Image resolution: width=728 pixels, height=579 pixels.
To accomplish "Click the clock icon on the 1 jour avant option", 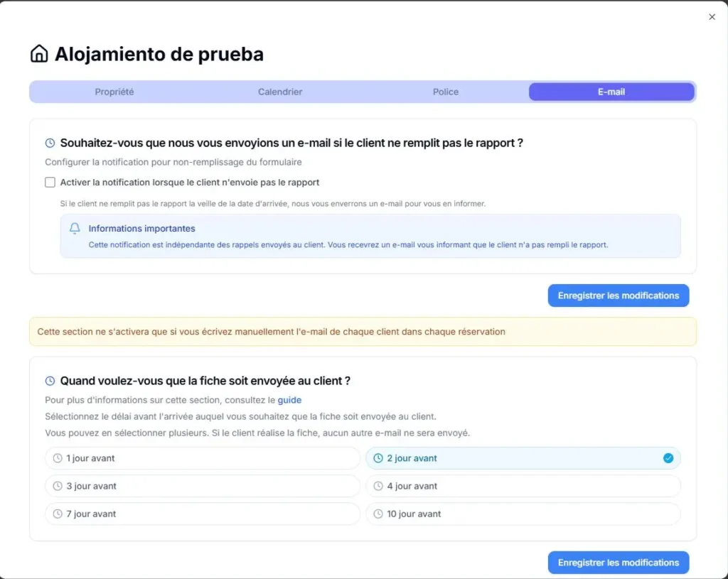I will coord(57,458).
